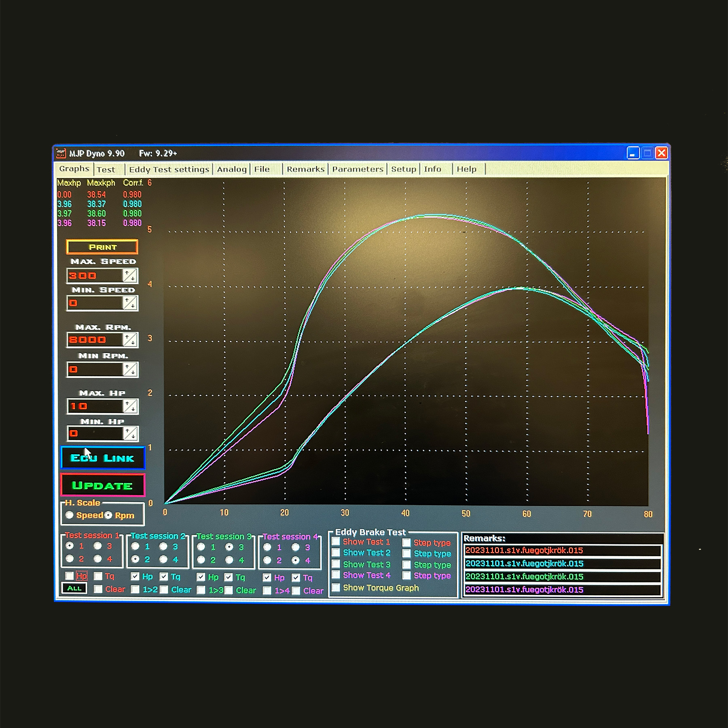The width and height of the screenshot is (728, 728).
Task: Open the Eddy Test settings tab
Action: click(x=169, y=169)
